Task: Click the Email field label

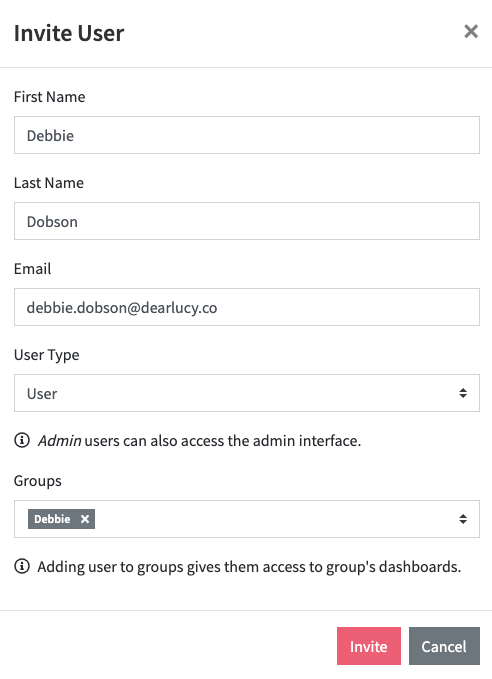Action: click(x=32, y=268)
